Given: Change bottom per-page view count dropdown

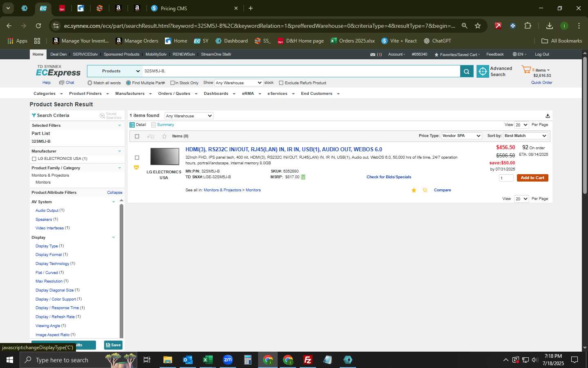Looking at the screenshot, I should (521, 199).
